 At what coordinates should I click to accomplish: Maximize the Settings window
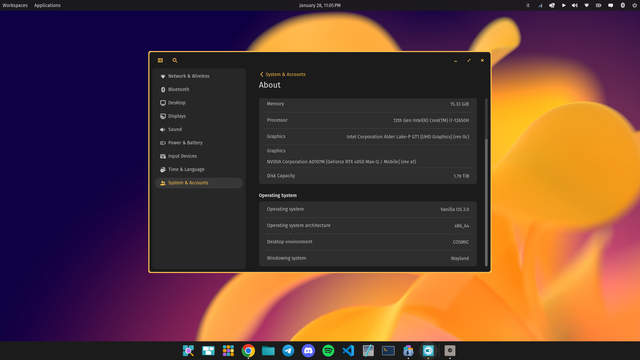[x=469, y=60]
